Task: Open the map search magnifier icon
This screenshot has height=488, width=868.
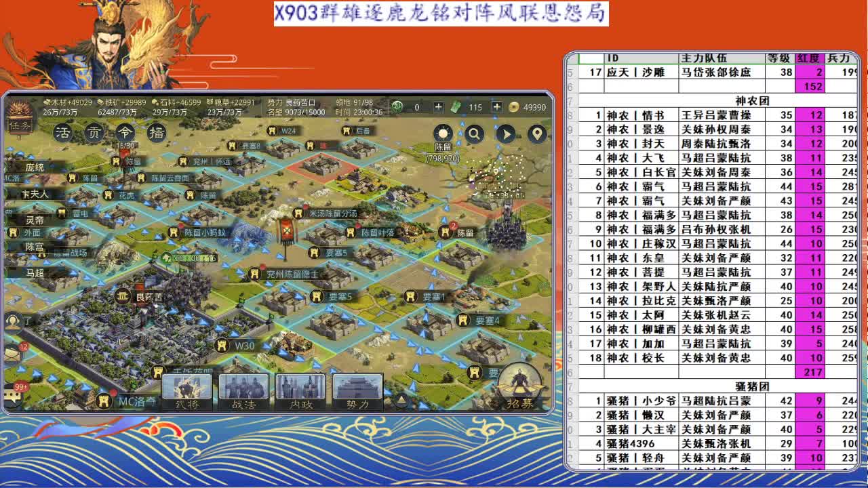Action: pyautogui.click(x=475, y=134)
